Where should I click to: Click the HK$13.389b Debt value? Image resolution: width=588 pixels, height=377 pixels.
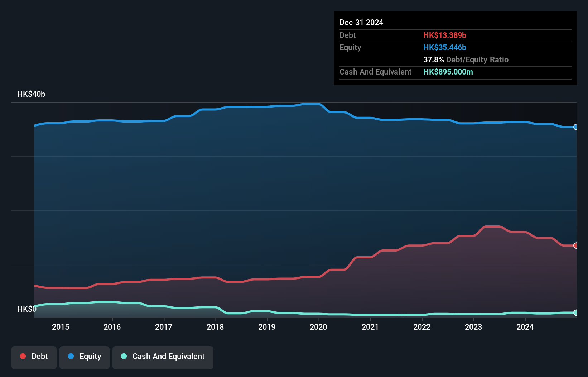tap(445, 35)
